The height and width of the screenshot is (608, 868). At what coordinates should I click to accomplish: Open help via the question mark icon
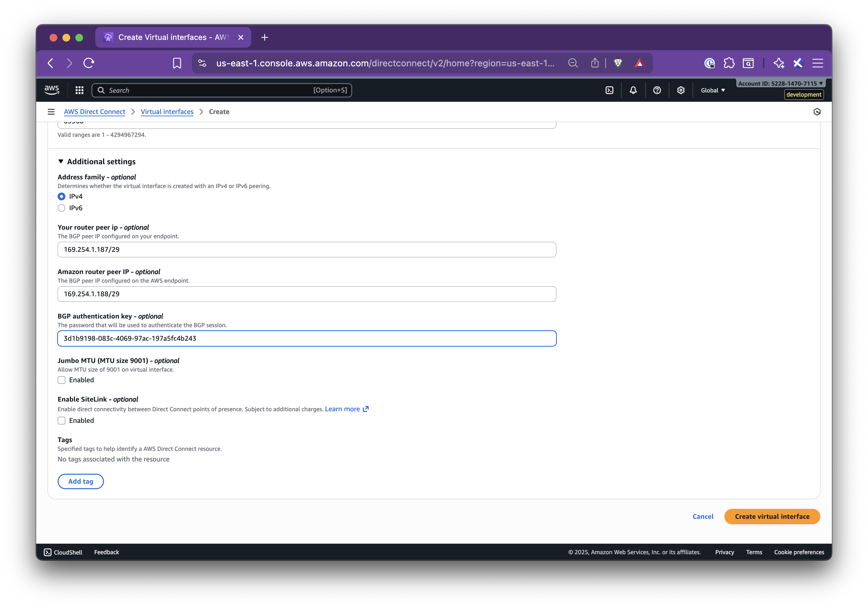click(x=657, y=90)
